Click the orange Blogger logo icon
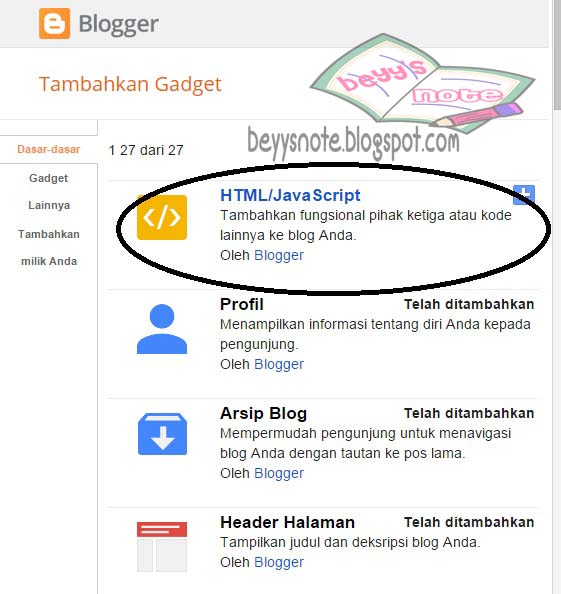 (x=54, y=23)
